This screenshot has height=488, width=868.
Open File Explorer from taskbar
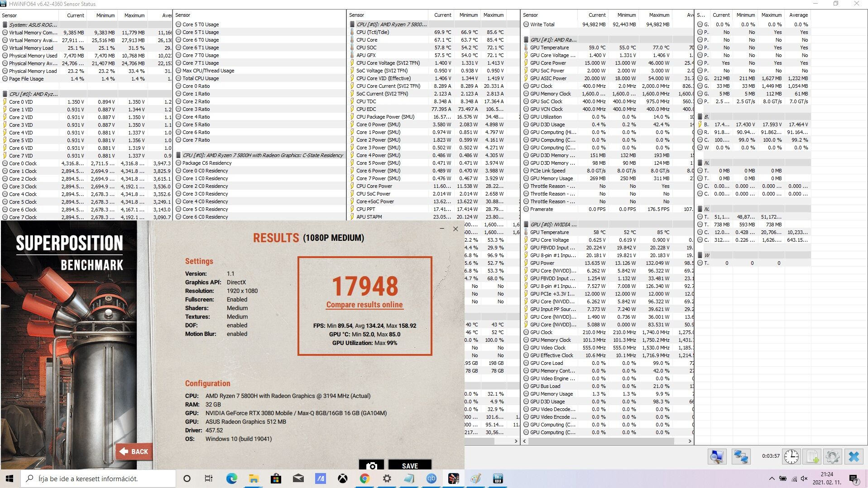click(254, 478)
